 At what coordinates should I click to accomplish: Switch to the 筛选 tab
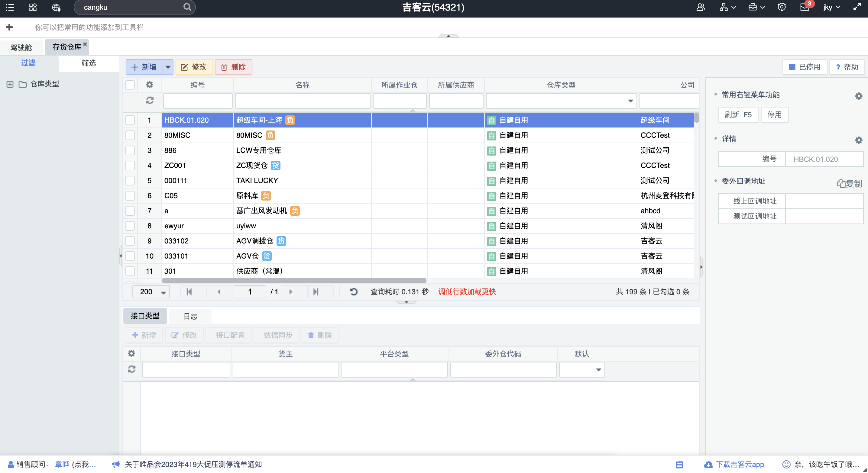click(x=89, y=63)
